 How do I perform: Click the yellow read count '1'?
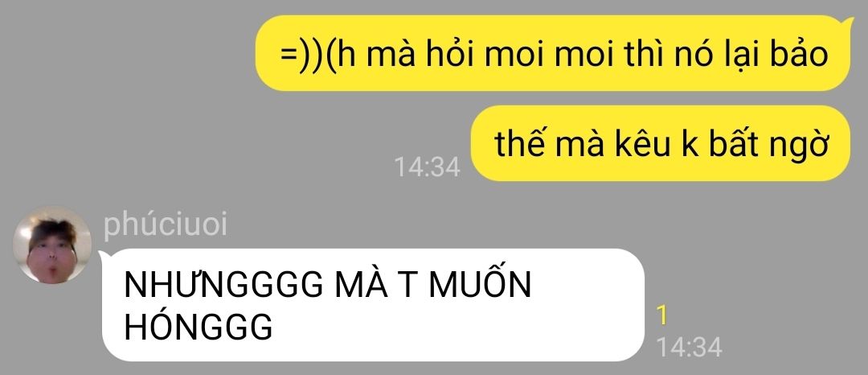pyautogui.click(x=661, y=315)
